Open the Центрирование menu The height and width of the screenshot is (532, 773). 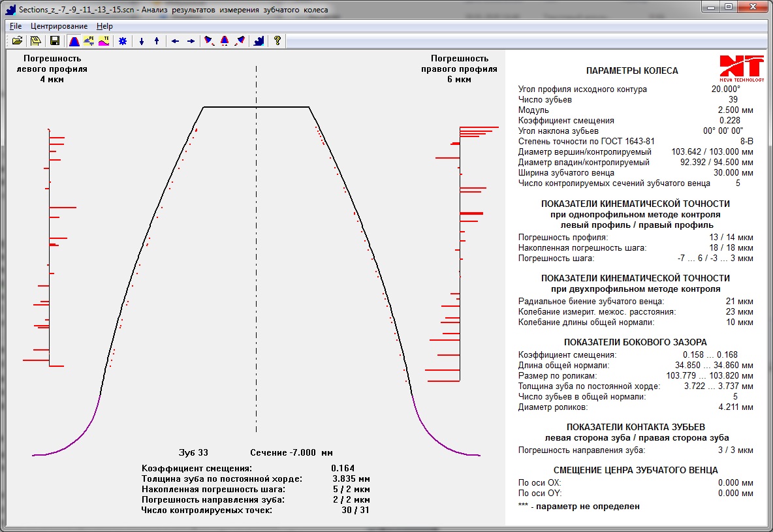pos(59,26)
